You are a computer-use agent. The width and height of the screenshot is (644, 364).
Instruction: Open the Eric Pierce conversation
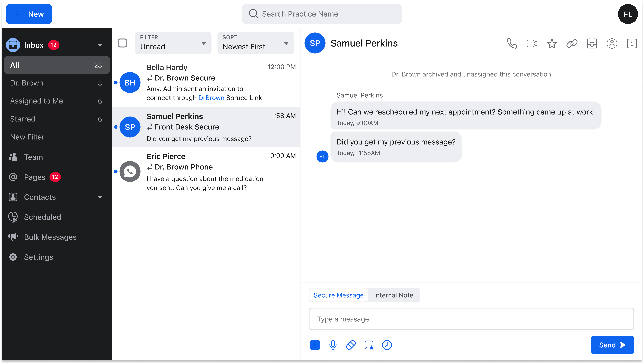(206, 171)
